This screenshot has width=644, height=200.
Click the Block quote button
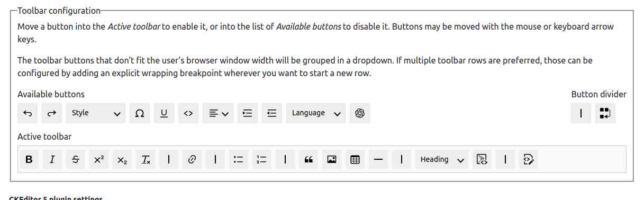(309, 159)
